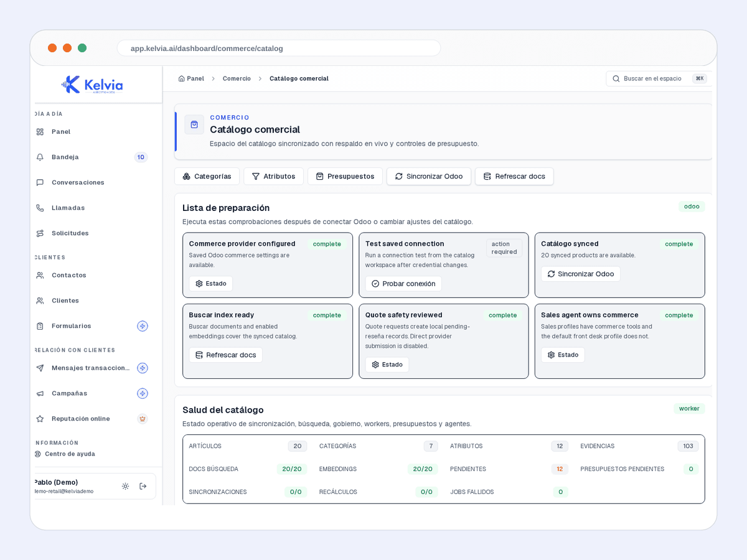Click the lightning badge next to Campañas
Screen dimensions: 747x560
pyautogui.click(x=143, y=393)
